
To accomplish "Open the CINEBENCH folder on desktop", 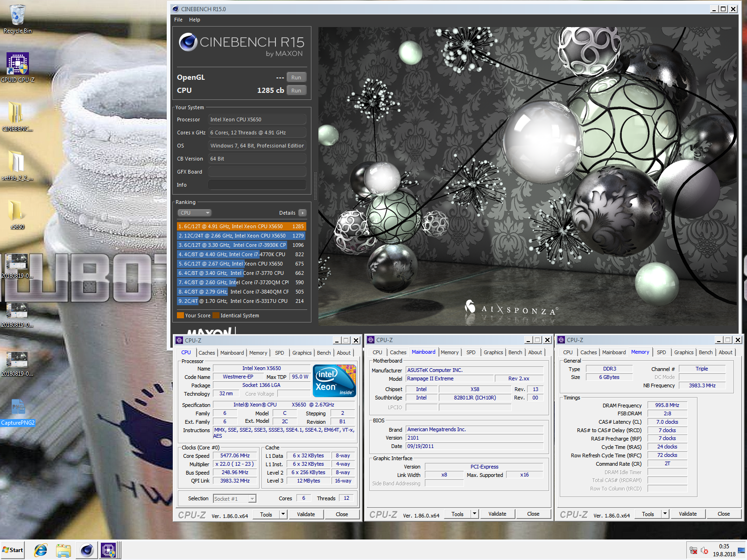I will pos(18,117).
